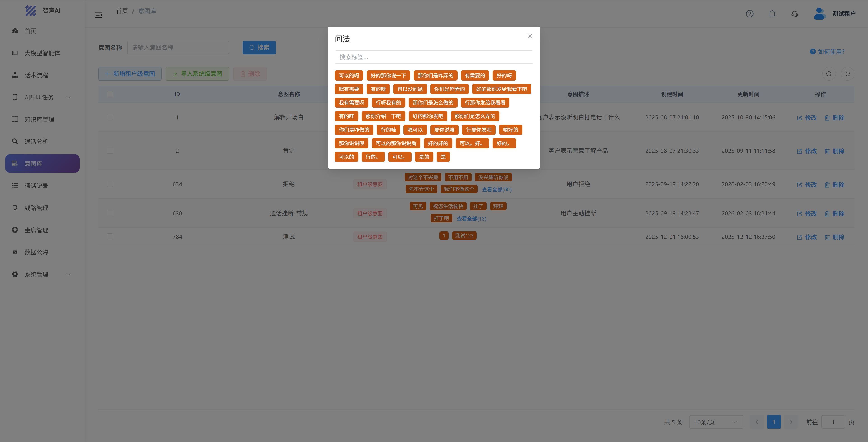Screen dimensions: 868x442
Task: Open the help question mark icon
Action: 749,14
